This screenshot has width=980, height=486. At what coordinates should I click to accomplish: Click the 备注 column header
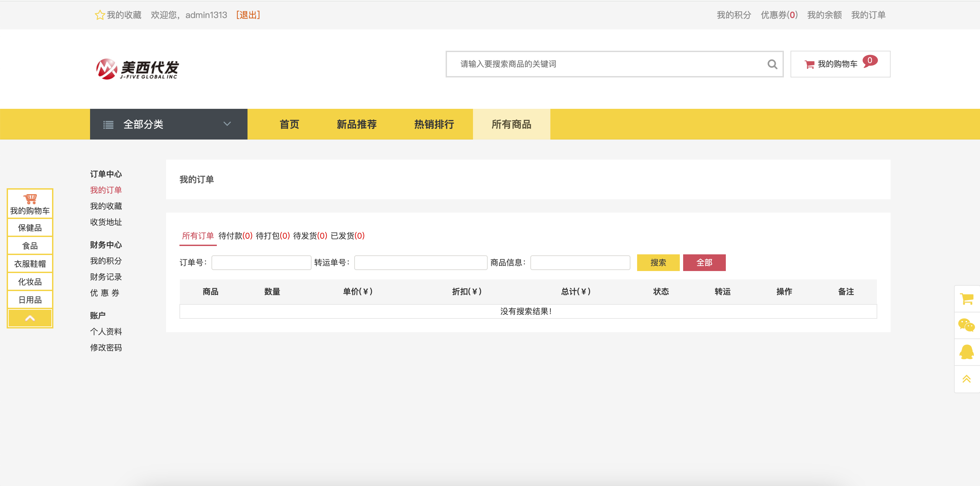click(x=846, y=291)
